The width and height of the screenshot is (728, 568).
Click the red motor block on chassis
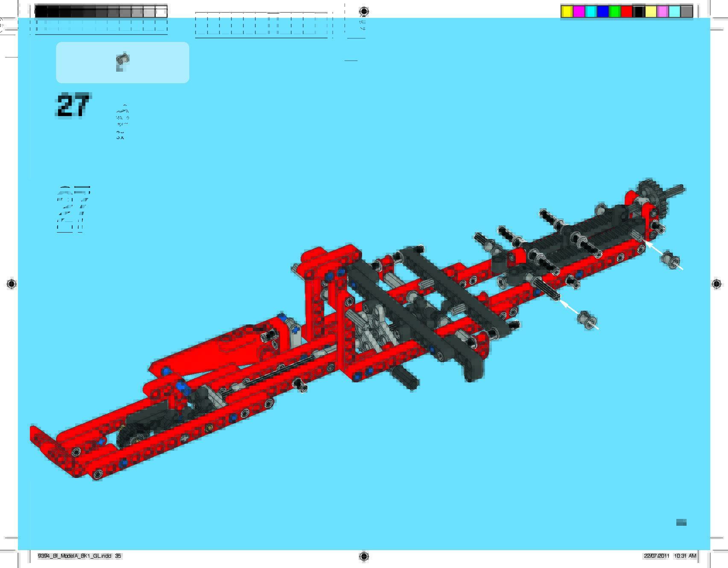click(x=239, y=341)
